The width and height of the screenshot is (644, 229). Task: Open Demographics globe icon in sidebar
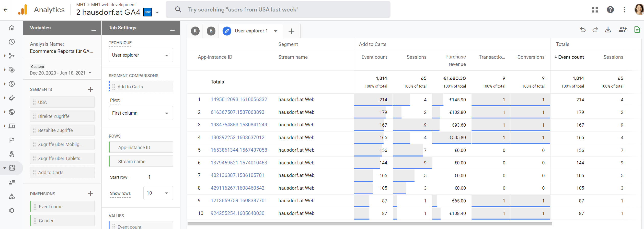[12, 112]
